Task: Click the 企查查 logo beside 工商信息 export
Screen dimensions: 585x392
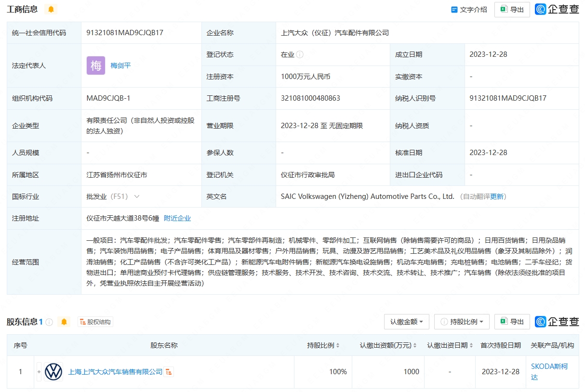Action: point(557,9)
